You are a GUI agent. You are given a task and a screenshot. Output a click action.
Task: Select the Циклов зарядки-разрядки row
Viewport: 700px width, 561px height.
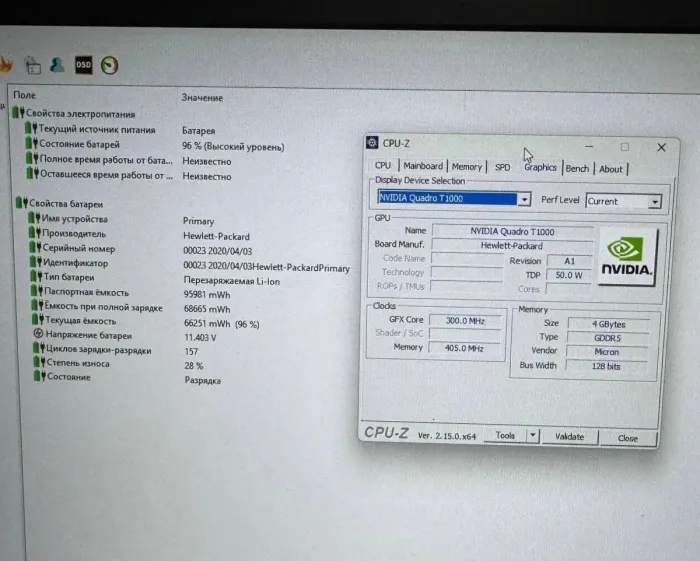click(96, 349)
